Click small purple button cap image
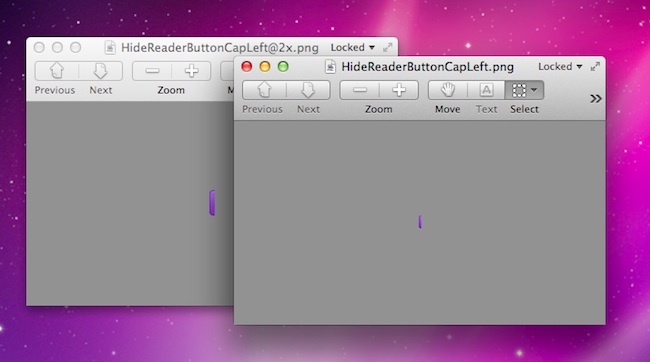The width and height of the screenshot is (650, 362). (x=420, y=222)
